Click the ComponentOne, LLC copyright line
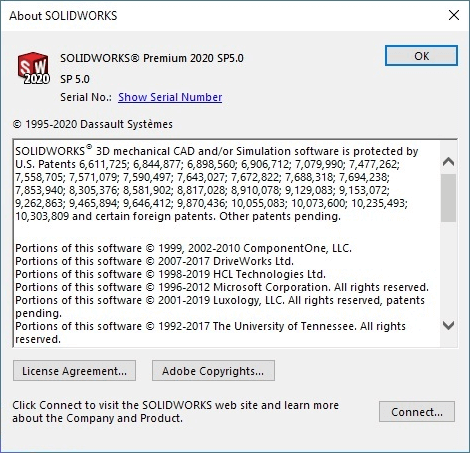This screenshot has height=453, width=470. [183, 248]
